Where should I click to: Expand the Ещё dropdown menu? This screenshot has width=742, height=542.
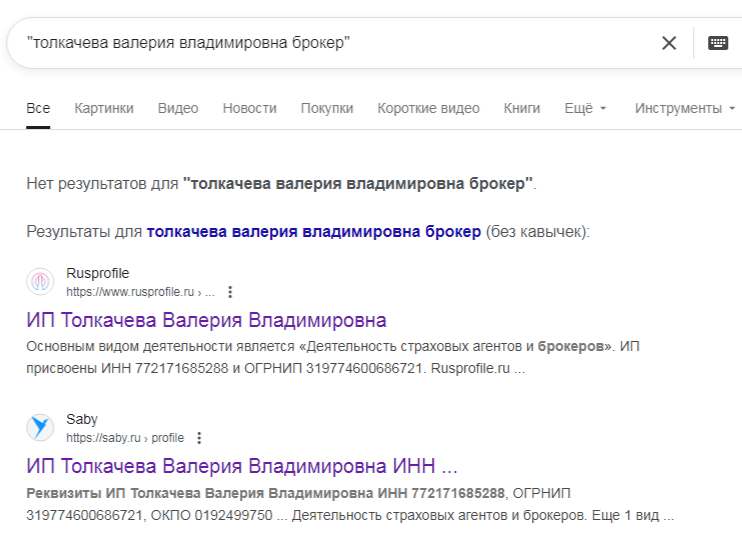pos(585,108)
